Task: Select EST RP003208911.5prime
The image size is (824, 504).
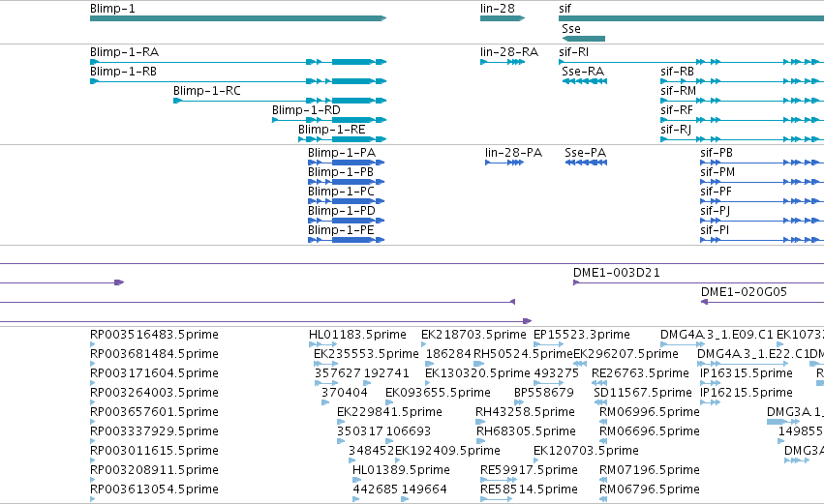Action: (x=154, y=470)
